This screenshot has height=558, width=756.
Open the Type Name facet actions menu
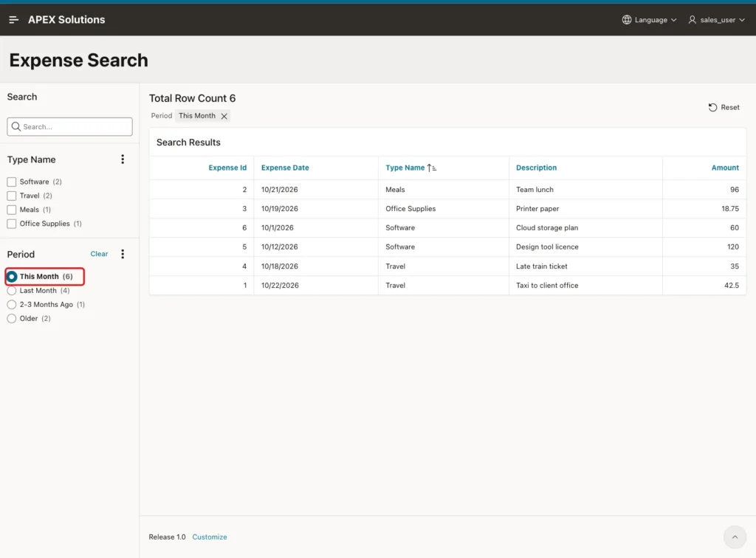click(123, 159)
